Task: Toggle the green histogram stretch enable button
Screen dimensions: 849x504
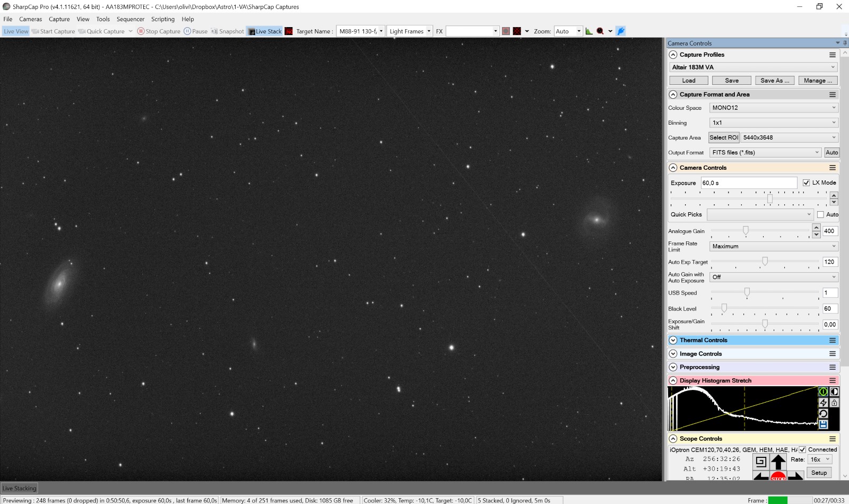Action: tap(823, 392)
